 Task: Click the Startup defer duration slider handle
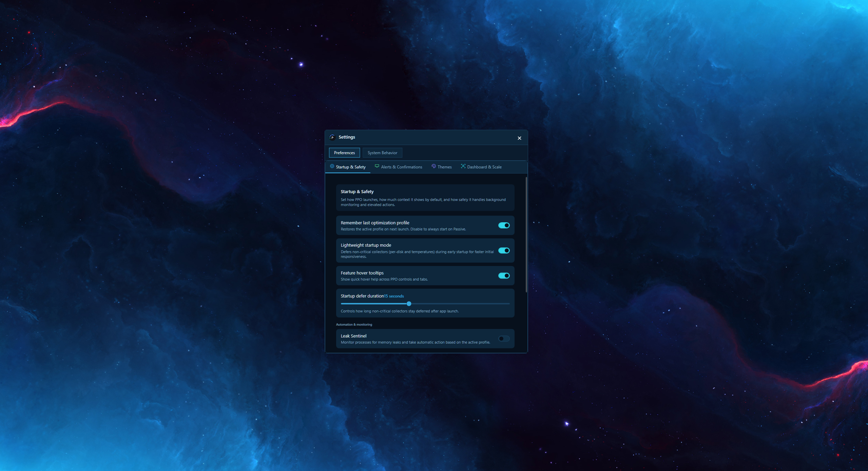coord(409,304)
